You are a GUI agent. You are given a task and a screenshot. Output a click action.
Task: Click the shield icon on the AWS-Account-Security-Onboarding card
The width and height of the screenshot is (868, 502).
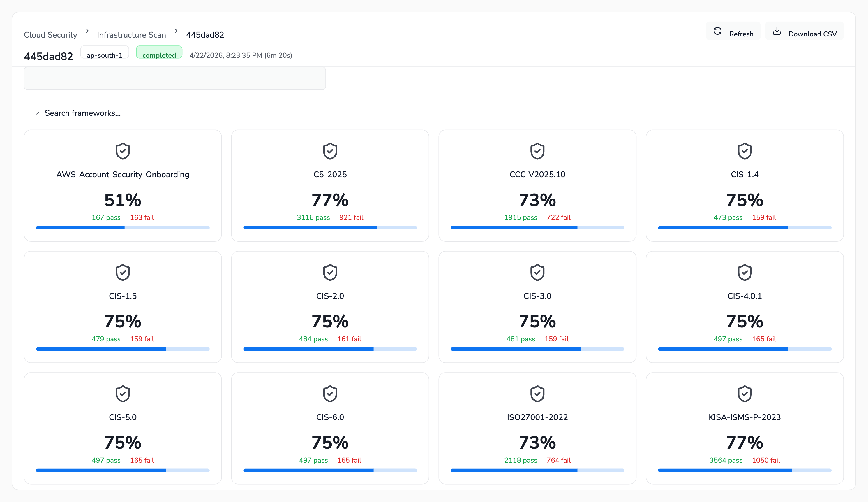pyautogui.click(x=123, y=151)
